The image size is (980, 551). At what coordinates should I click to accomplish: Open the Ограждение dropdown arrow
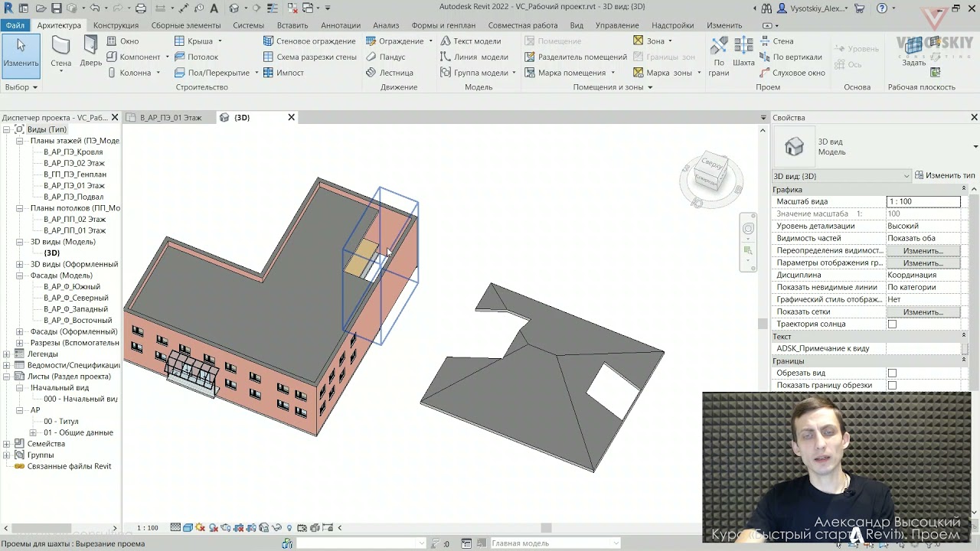[430, 41]
